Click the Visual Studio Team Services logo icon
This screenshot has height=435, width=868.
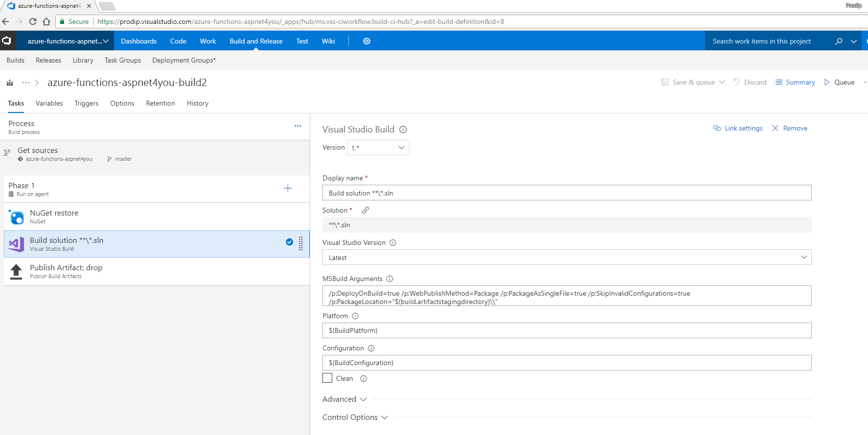6,41
